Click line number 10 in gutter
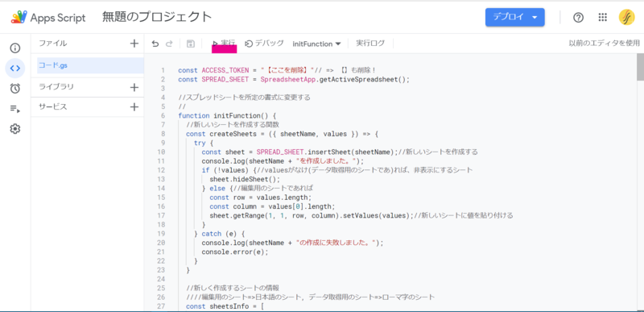This screenshot has height=312, width=644. pyautogui.click(x=162, y=152)
